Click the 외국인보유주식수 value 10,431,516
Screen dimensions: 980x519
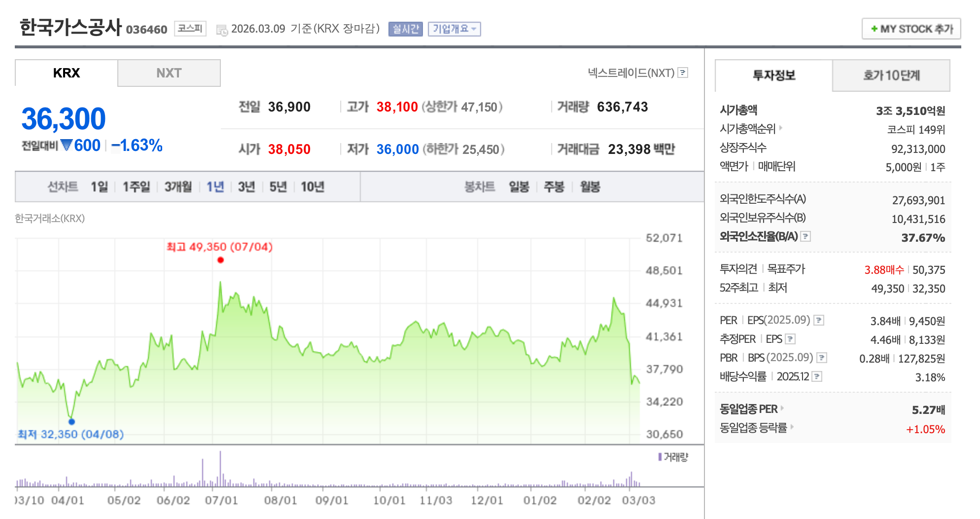pos(918,219)
